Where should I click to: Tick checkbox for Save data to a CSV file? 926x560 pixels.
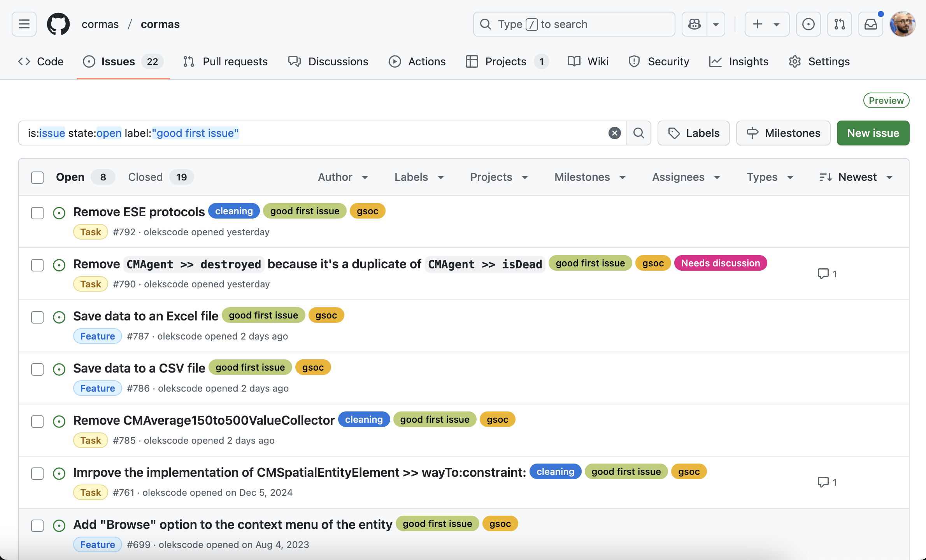point(37,369)
